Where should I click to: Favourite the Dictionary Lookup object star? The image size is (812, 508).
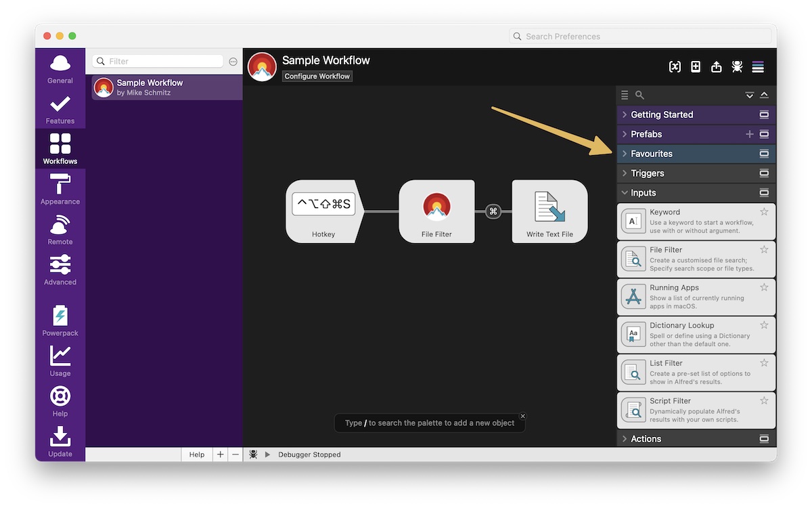764,325
